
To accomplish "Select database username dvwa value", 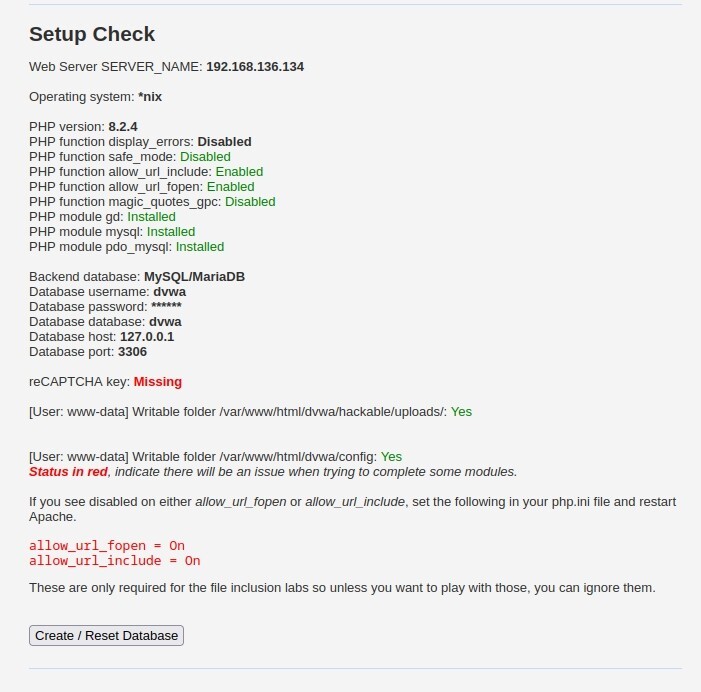I will click(169, 291).
